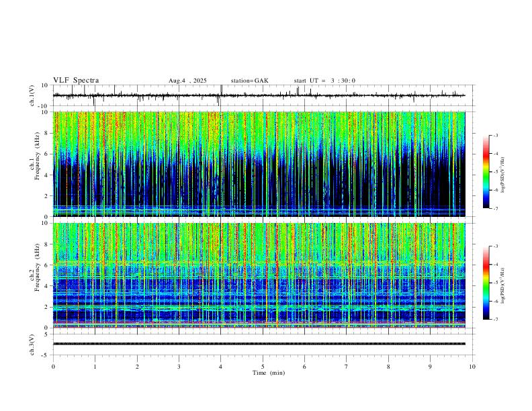Screen dimensions: 532x411
Task: Click time axis tick label "0"
Action: pos(53,367)
